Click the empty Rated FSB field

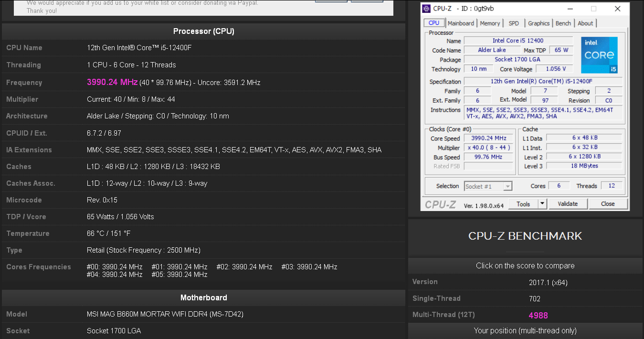[488, 166]
